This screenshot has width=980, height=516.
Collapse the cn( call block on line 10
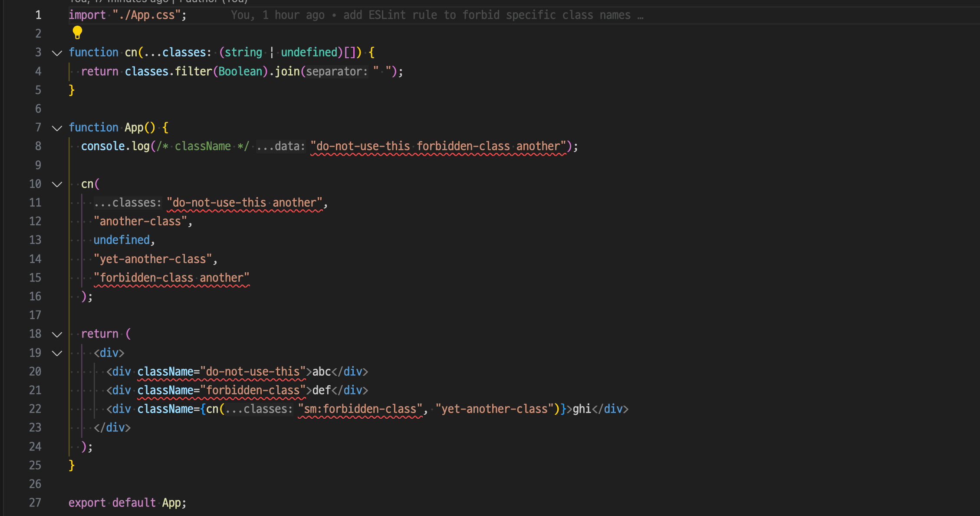(57, 184)
